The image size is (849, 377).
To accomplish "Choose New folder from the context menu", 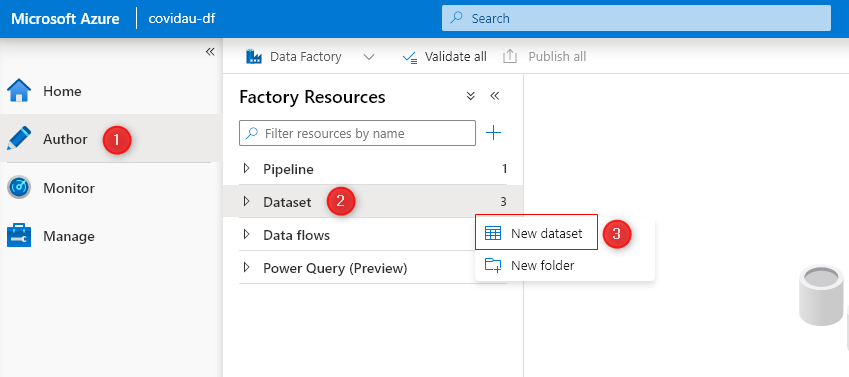I will [565, 265].
